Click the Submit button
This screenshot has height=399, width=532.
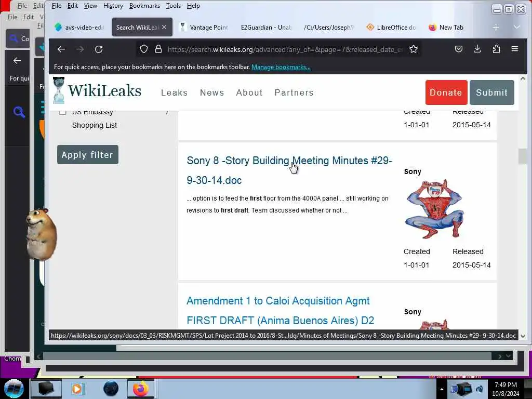tap(492, 92)
